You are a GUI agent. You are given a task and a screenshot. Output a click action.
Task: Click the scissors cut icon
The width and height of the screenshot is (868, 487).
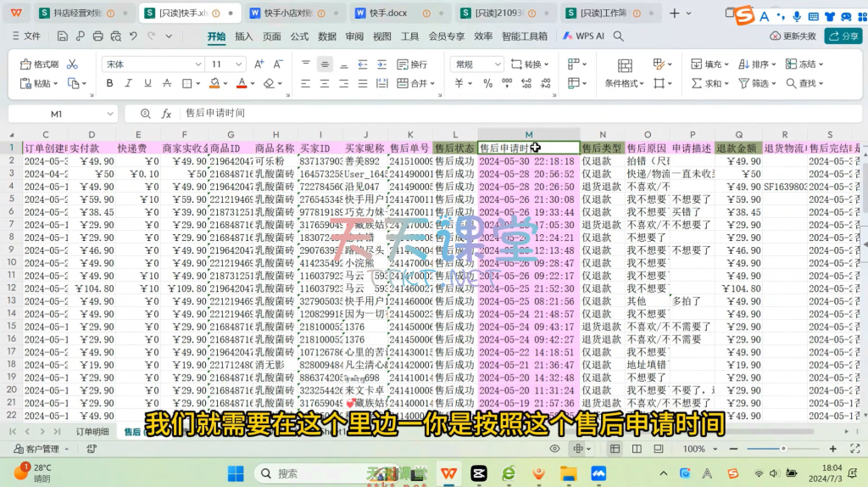[72, 64]
